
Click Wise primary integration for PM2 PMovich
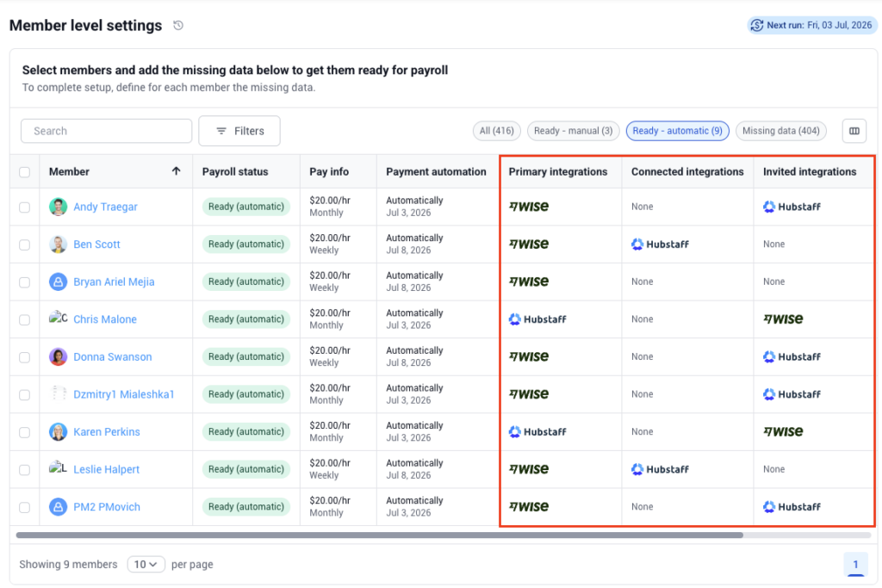click(529, 506)
